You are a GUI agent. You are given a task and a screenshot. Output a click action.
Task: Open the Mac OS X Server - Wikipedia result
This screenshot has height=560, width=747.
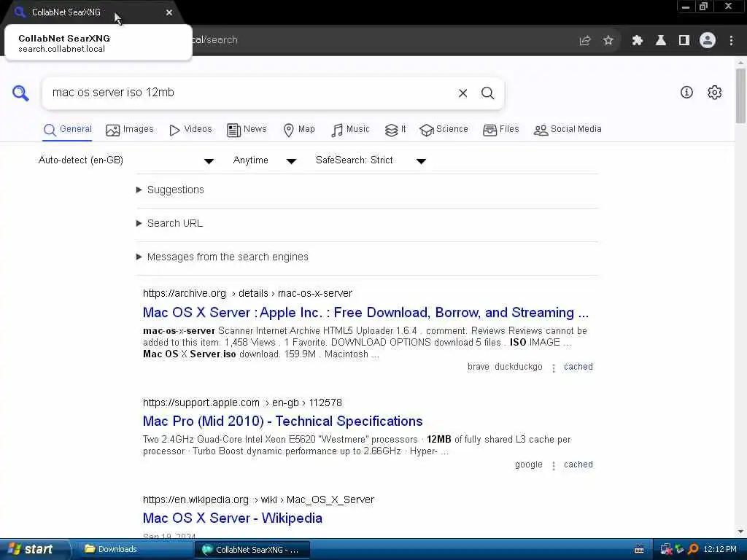[x=233, y=518]
